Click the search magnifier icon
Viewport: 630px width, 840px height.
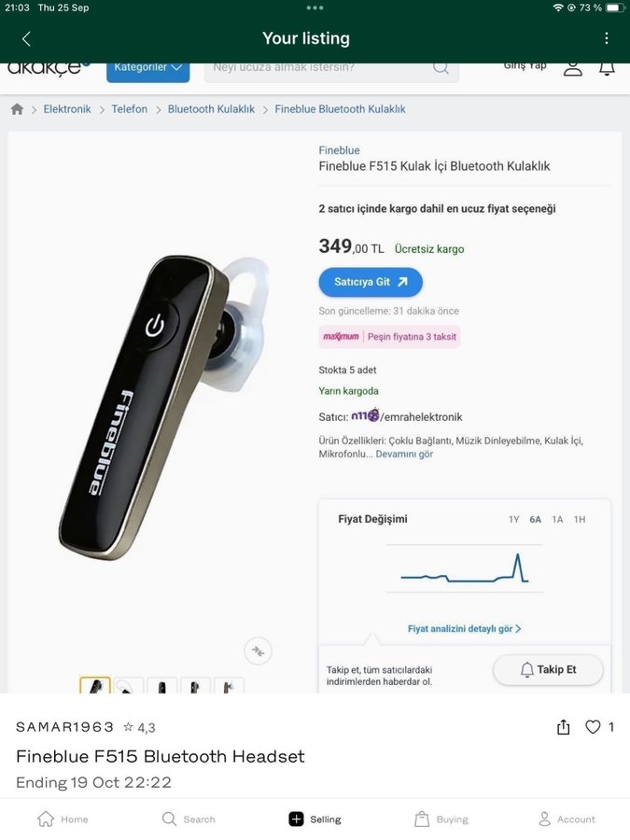coord(441,68)
